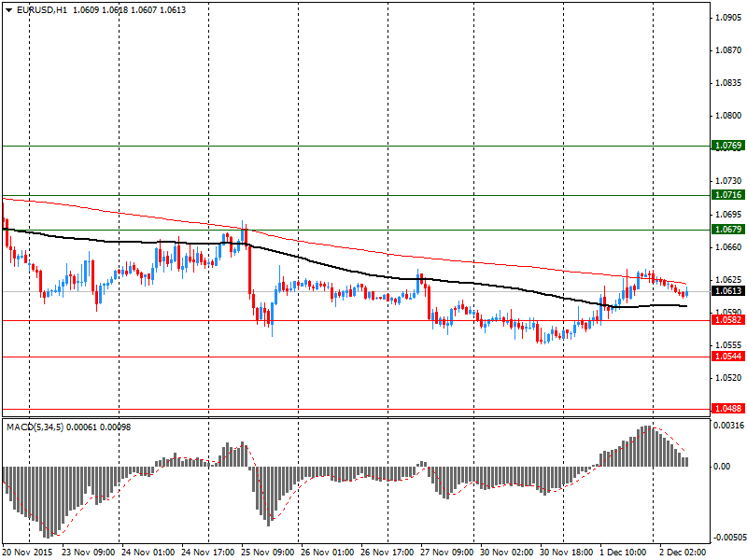Select the red 1.0544 support level label
747x560 pixels.
pyautogui.click(x=728, y=357)
